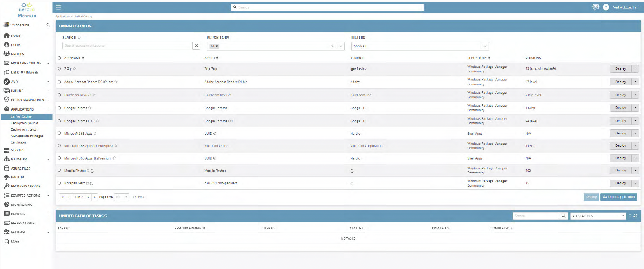The width and height of the screenshot is (644, 269).
Task: Open the Neil McLoughlin user menu
Action: (x=625, y=7)
